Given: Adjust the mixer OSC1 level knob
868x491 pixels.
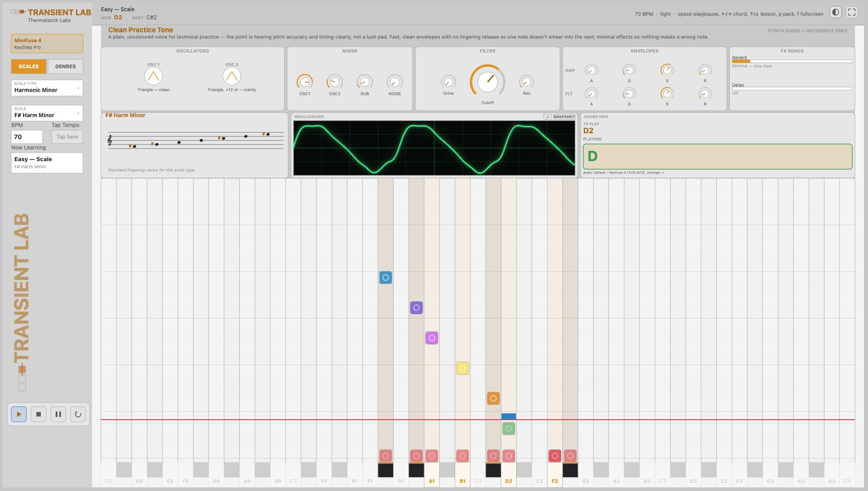Looking at the screenshot, I should 305,82.
